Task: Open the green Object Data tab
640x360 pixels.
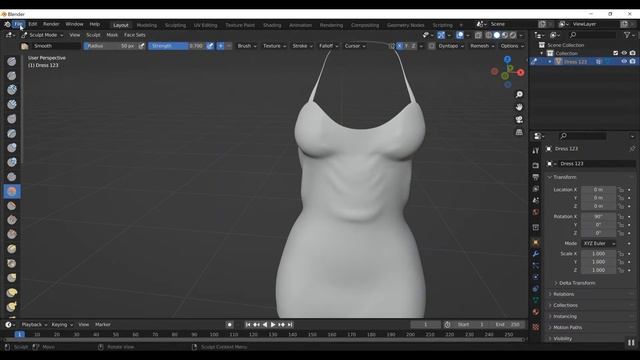Action: [x=536, y=300]
